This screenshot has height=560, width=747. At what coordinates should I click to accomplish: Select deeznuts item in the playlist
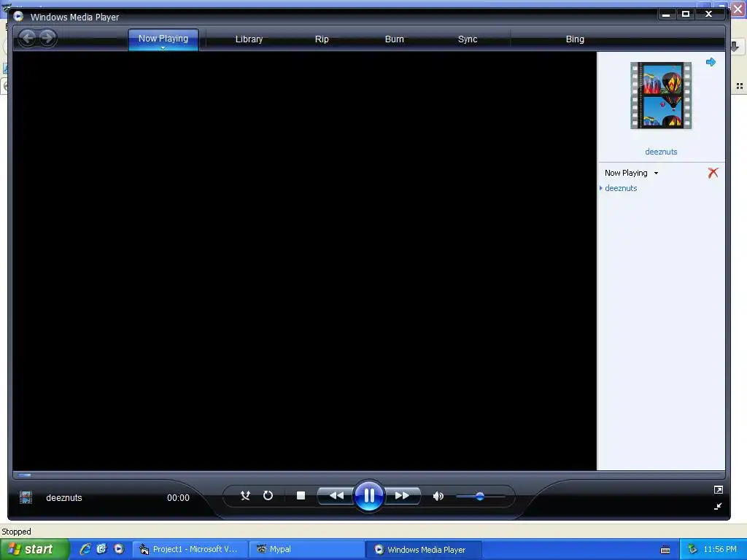click(621, 188)
